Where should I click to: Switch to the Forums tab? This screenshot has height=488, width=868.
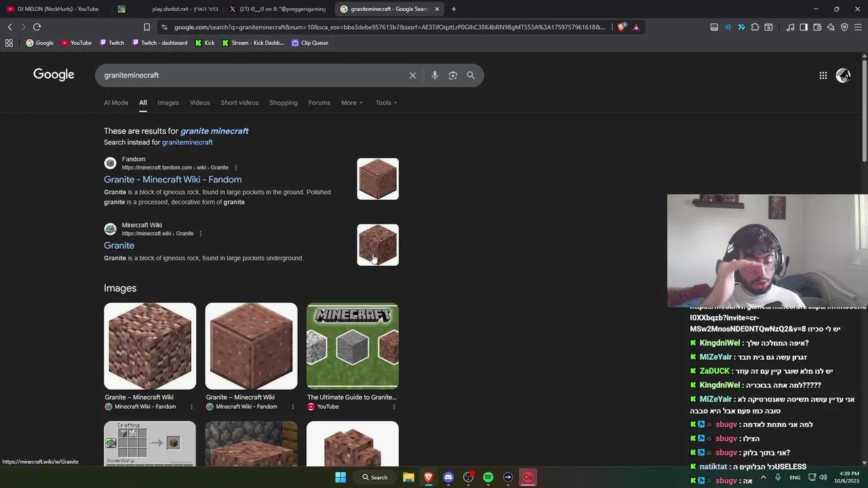[x=319, y=102]
